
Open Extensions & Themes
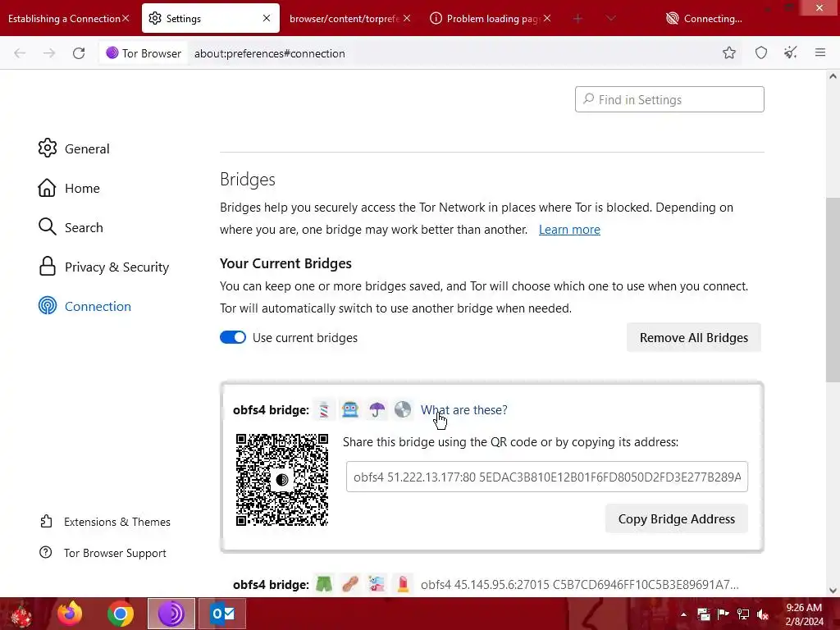105,522
